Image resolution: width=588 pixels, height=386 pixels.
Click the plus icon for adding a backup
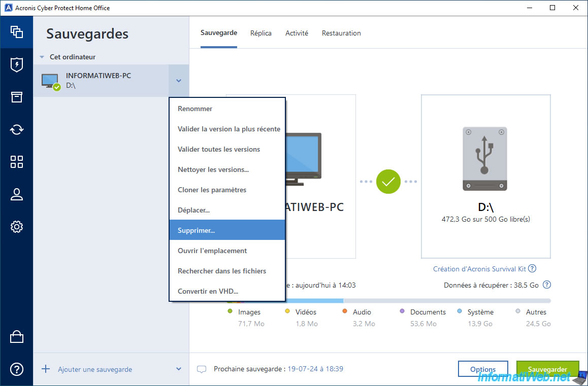pos(45,369)
